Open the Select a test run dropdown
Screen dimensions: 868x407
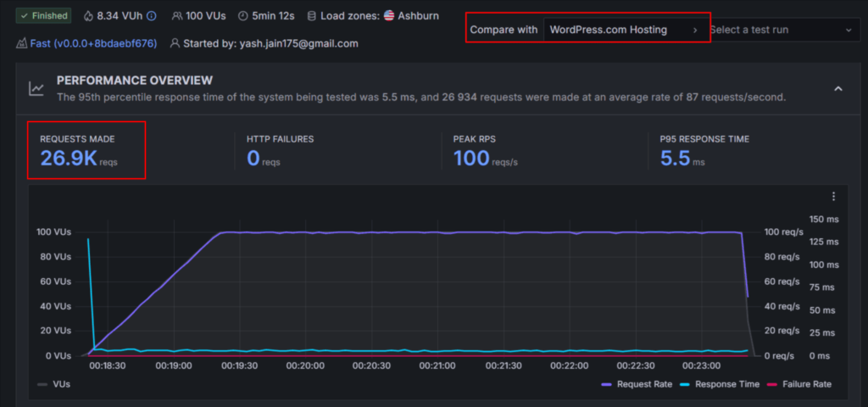(779, 30)
